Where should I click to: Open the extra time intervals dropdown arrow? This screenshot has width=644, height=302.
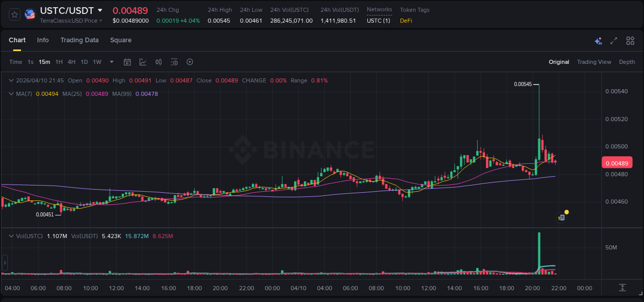(x=111, y=62)
